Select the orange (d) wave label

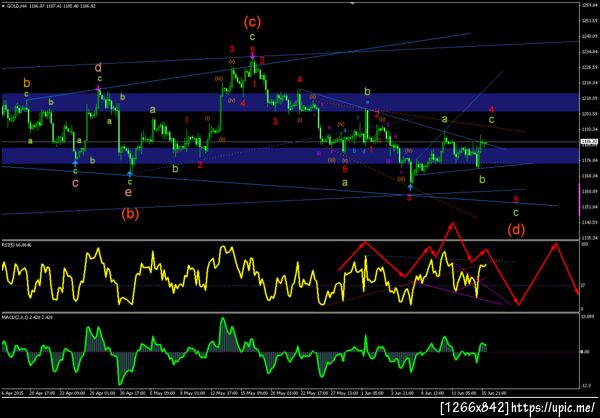coord(516,230)
